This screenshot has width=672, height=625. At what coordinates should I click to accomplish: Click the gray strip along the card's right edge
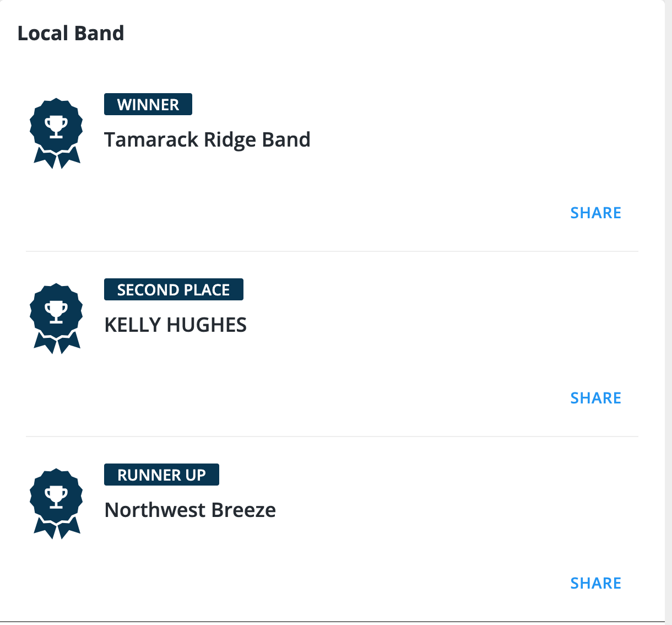668,309
